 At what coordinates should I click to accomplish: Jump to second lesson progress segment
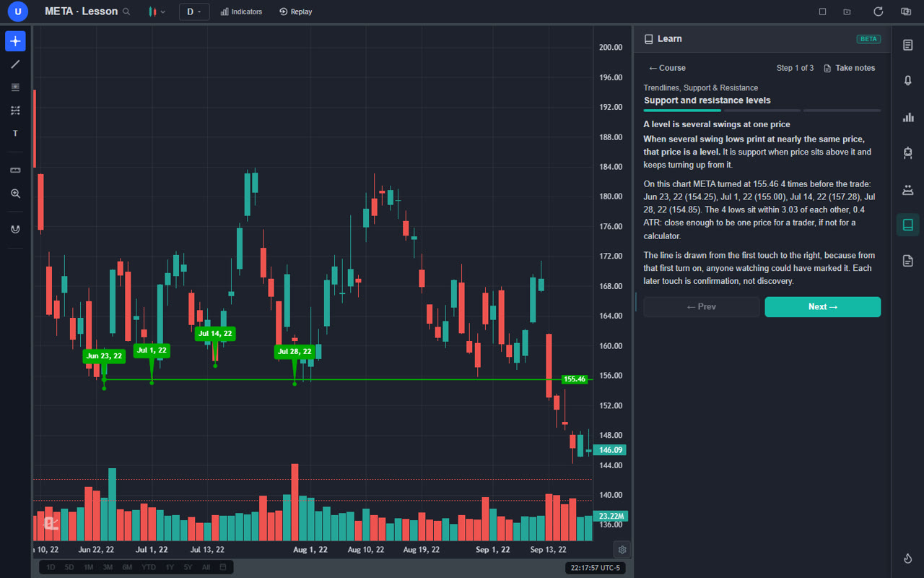click(x=762, y=111)
